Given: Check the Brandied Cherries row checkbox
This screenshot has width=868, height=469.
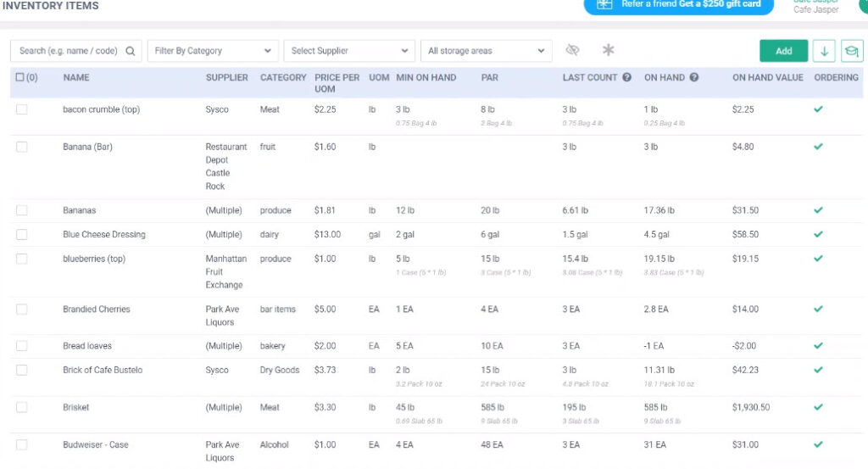Looking at the screenshot, I should click(21, 309).
